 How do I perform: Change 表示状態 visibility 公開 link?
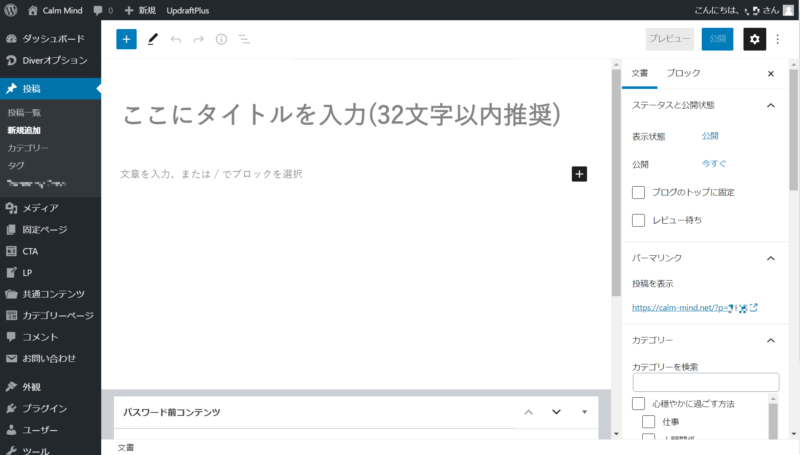[x=710, y=136]
